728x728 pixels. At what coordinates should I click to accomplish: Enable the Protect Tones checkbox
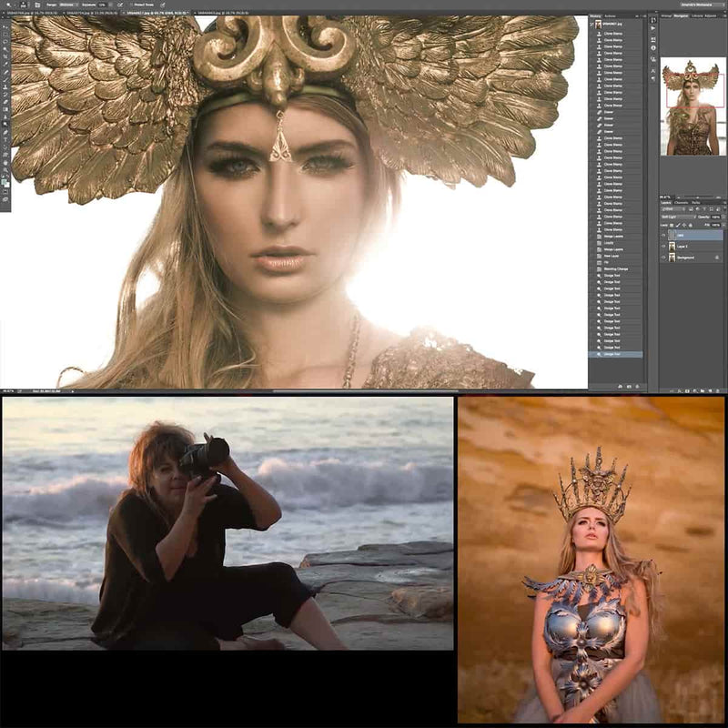point(131,5)
